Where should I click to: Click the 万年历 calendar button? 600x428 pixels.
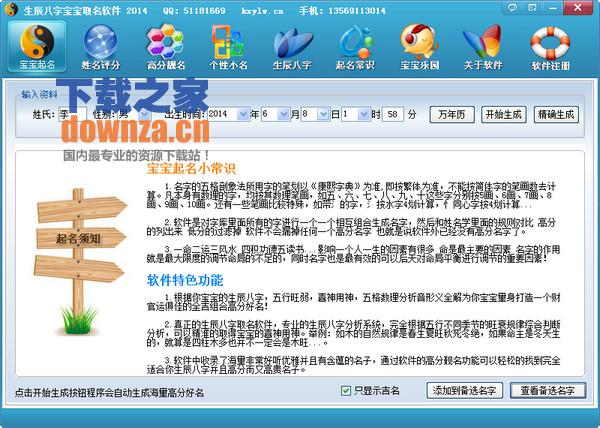click(452, 114)
